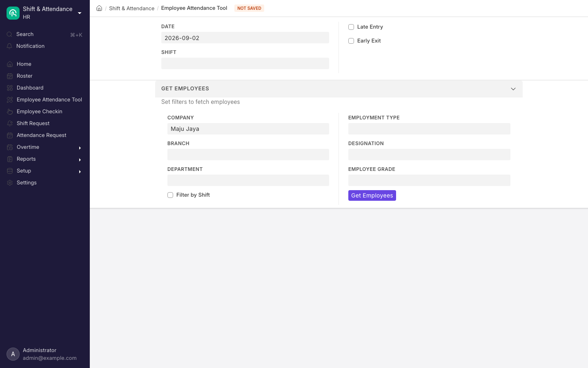Viewport: 588px width, 368px height.
Task: Expand the Setup submenu arrow
Action: point(80,171)
